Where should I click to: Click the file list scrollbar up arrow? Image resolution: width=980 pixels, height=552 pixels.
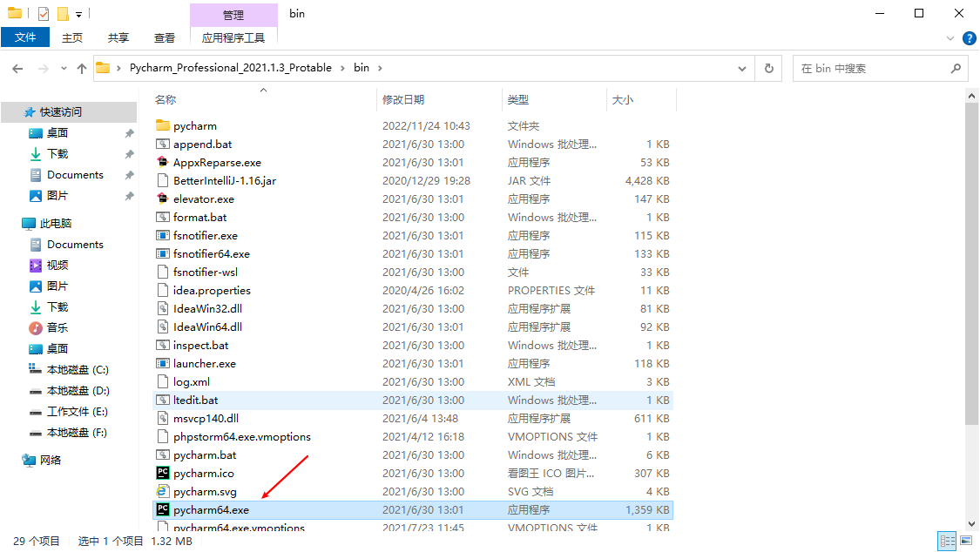click(971, 96)
